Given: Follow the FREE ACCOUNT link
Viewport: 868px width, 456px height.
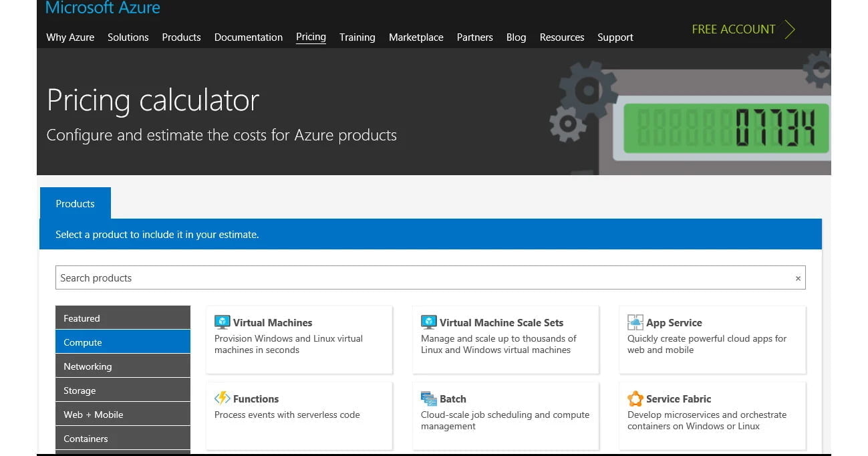Looking at the screenshot, I should 733,29.
